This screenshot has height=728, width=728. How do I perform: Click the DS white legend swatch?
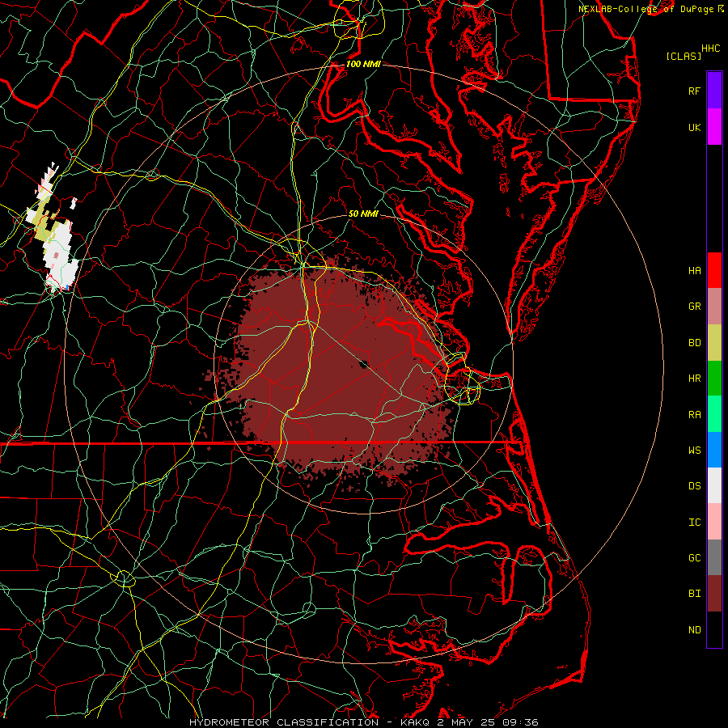pos(714,485)
